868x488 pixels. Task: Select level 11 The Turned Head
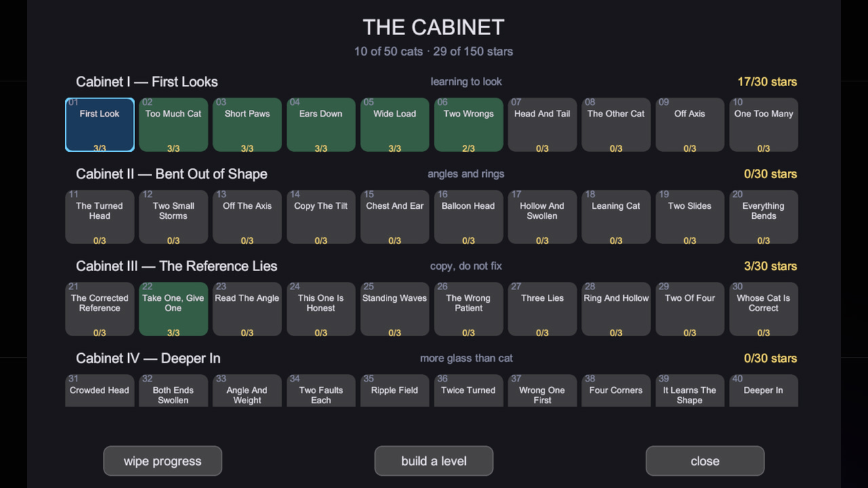click(100, 217)
